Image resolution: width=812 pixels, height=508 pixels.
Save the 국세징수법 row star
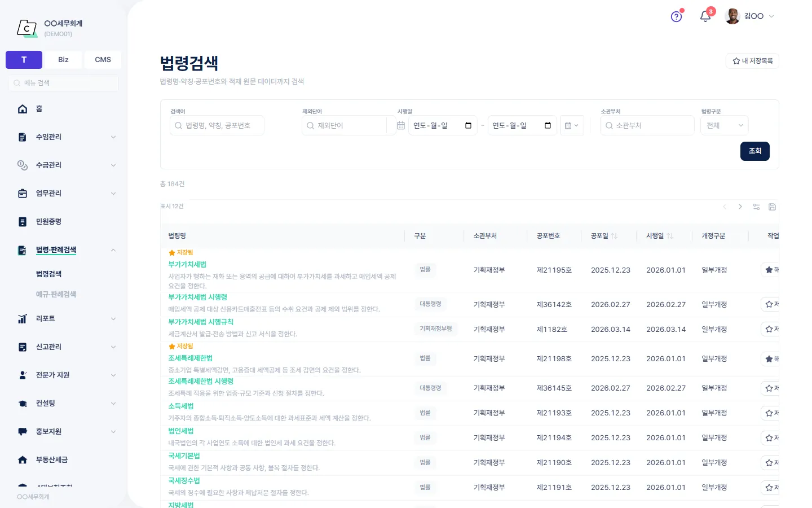tap(770, 488)
